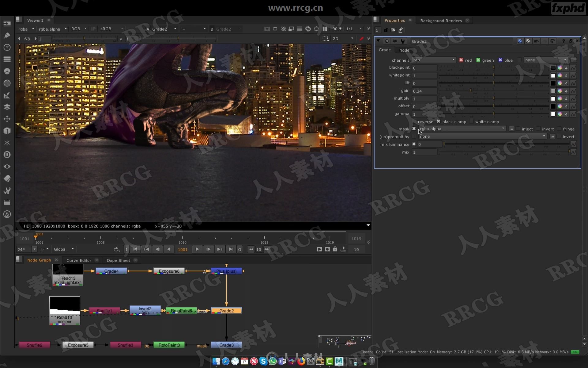The height and width of the screenshot is (368, 588).
Task: Open the channels rgb dropdown
Action: coord(434,60)
